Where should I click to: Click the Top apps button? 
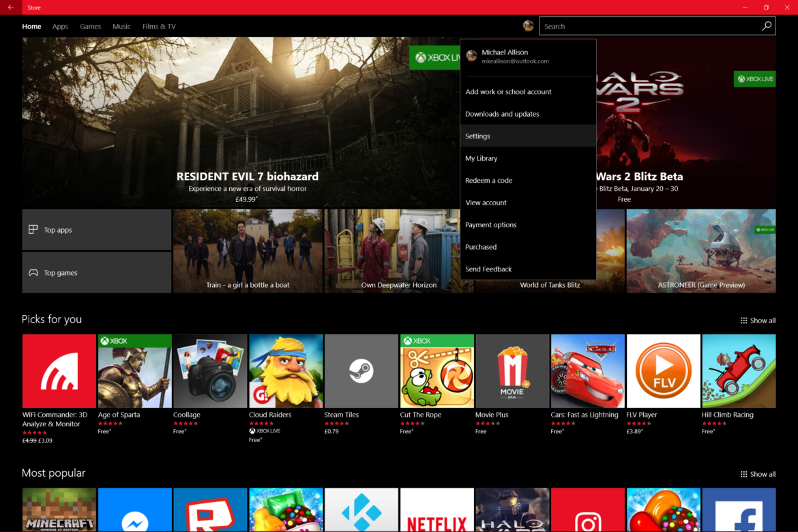96,230
